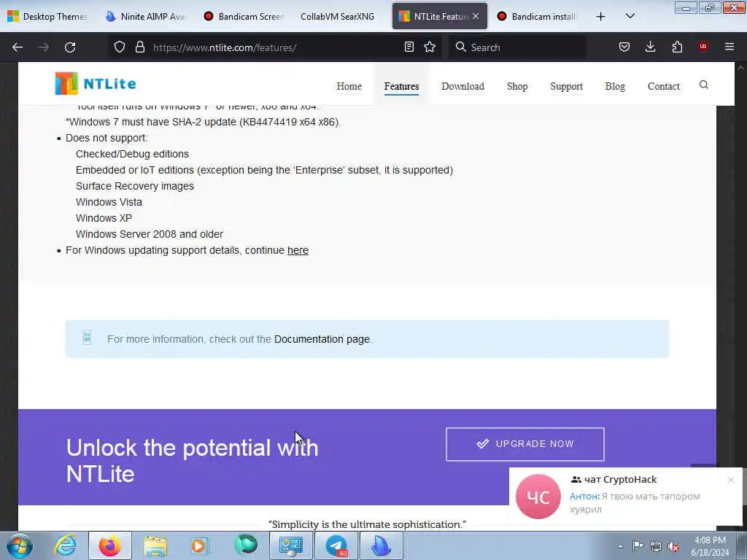
Task: Switch to the Ninite AIMP tab
Action: click(x=146, y=16)
